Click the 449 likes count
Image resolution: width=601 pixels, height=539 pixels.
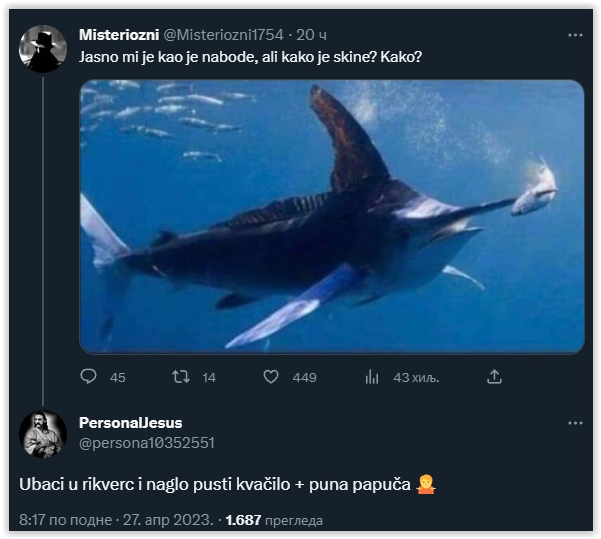click(304, 377)
